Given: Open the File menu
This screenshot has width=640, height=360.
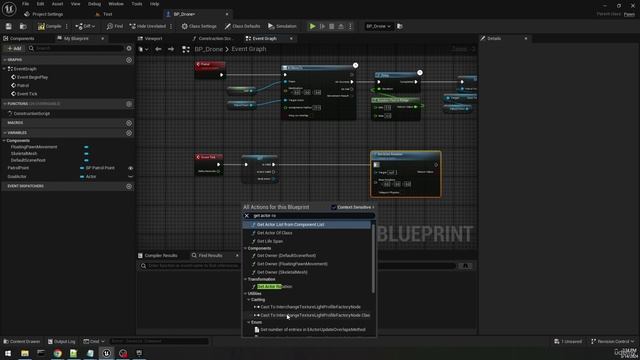Looking at the screenshot, I should coord(25,4).
